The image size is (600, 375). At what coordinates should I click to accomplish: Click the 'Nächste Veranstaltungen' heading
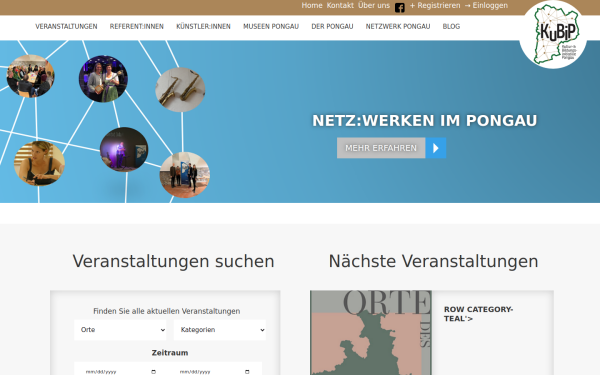tap(434, 261)
